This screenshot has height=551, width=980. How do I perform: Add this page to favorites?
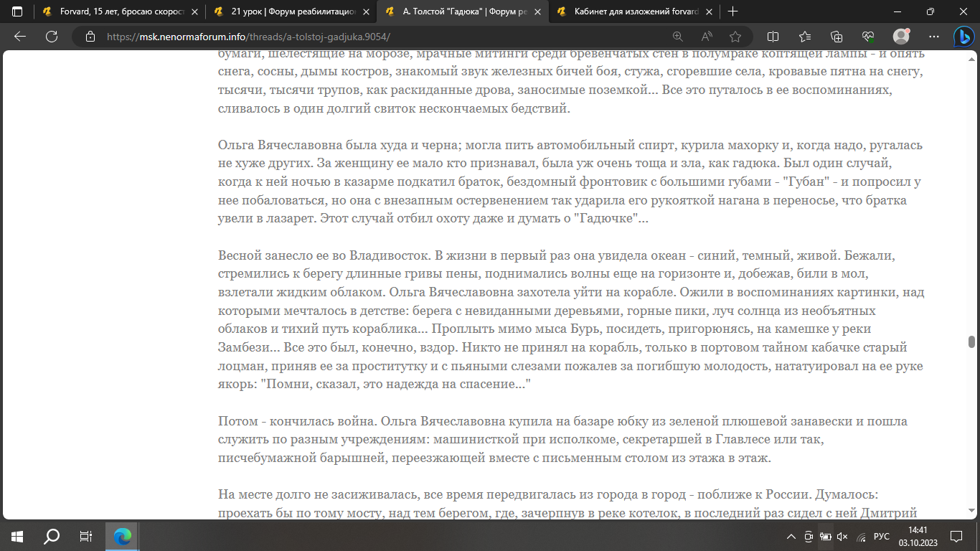click(x=735, y=37)
